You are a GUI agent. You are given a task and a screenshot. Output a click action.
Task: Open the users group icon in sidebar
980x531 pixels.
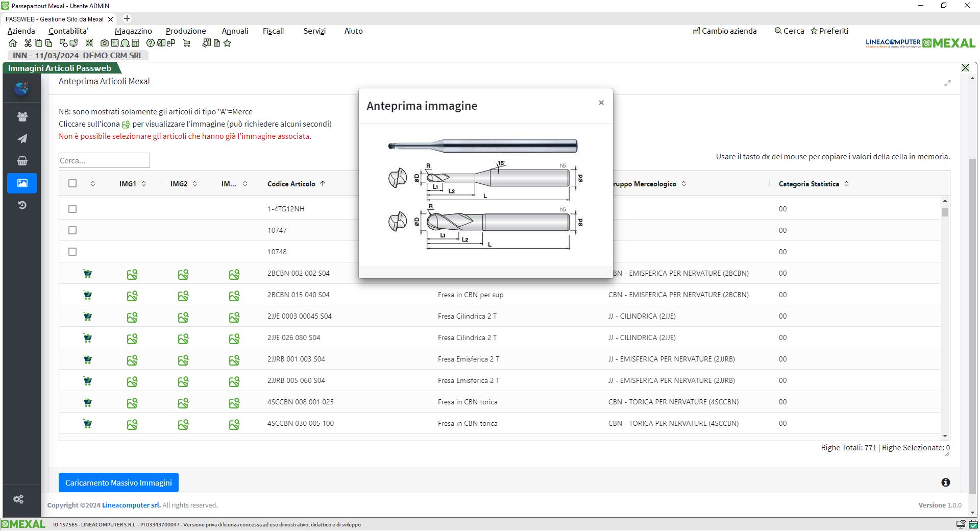point(22,117)
